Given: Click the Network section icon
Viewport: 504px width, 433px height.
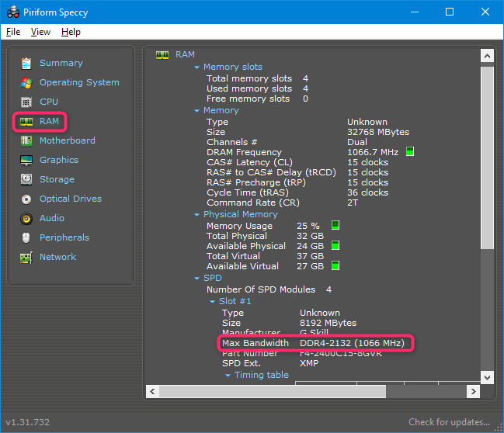Looking at the screenshot, I should 26,258.
